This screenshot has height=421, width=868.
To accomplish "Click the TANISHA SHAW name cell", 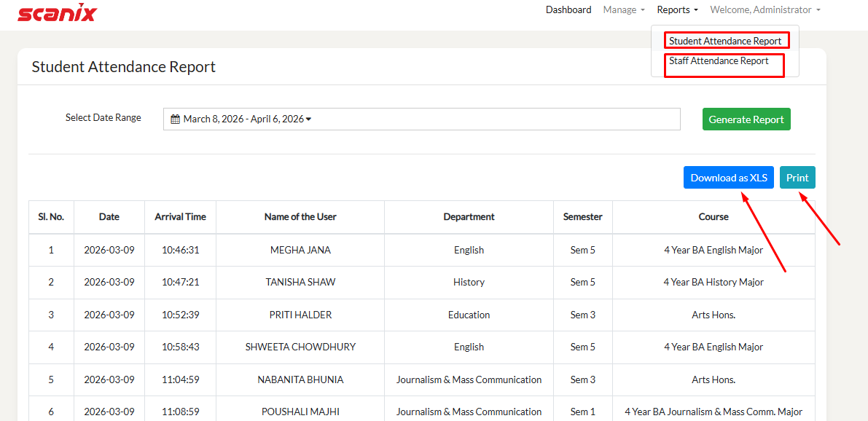I will (x=300, y=282).
